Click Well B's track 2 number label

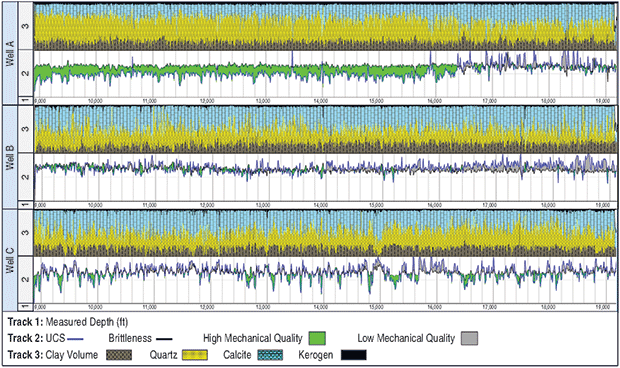pyautogui.click(x=25, y=177)
